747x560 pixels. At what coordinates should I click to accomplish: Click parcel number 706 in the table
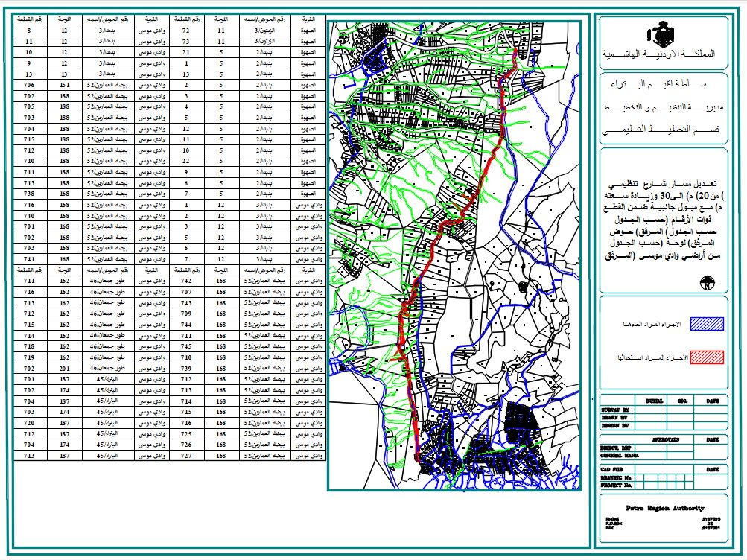(x=29, y=86)
